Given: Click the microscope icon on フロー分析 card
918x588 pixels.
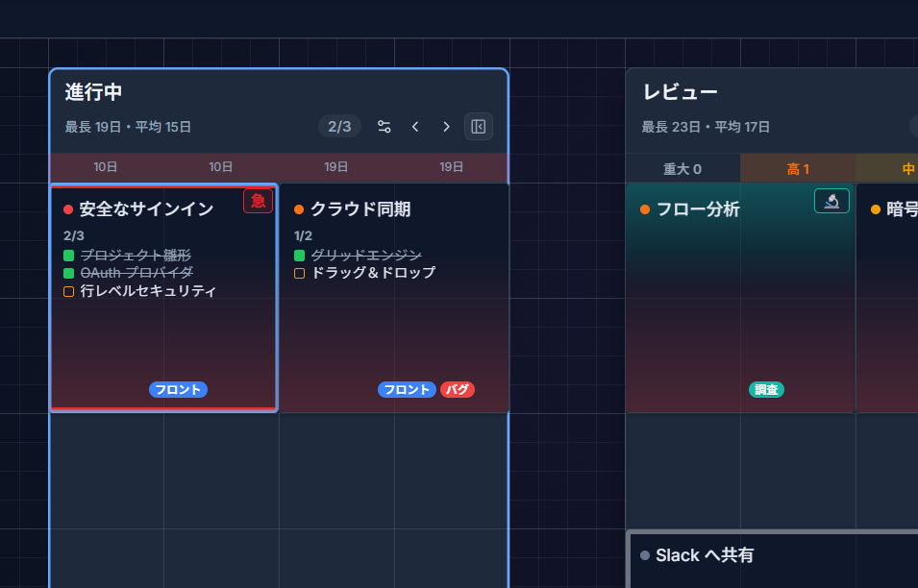Looking at the screenshot, I should click(831, 201).
